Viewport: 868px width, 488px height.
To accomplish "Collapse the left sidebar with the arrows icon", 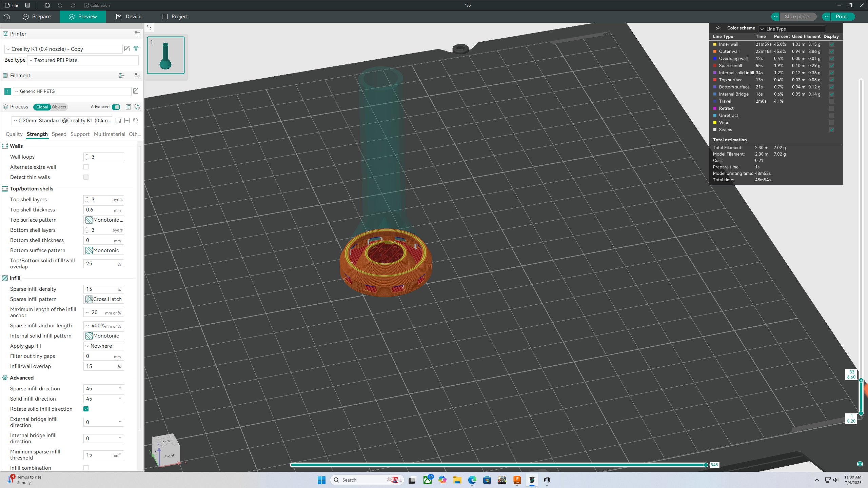I will (x=149, y=27).
